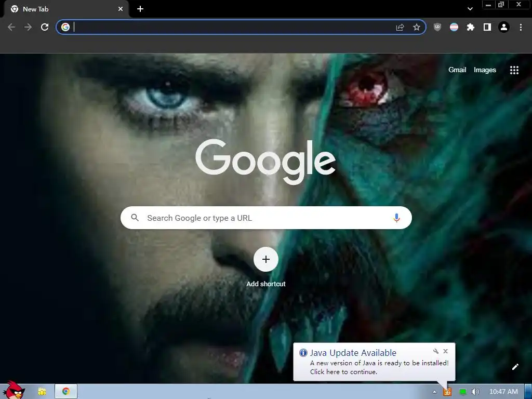Screen dimensions: 532x399
Task: Click the Google logo
Action: (265, 162)
